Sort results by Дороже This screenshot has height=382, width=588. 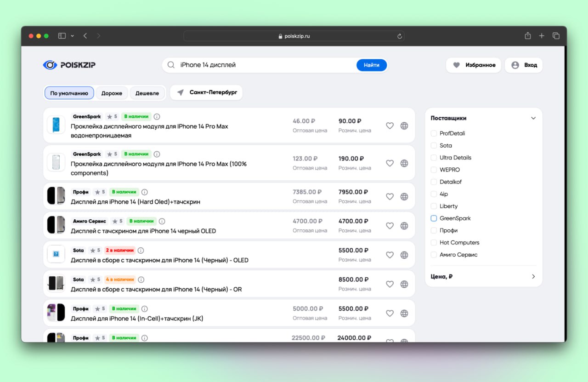112,93
